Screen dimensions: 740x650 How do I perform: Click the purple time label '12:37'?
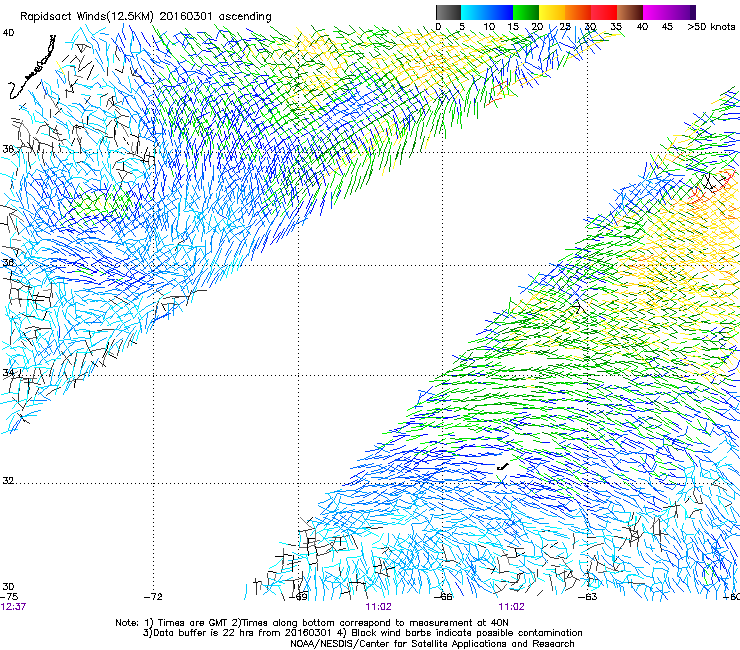click(x=13, y=607)
